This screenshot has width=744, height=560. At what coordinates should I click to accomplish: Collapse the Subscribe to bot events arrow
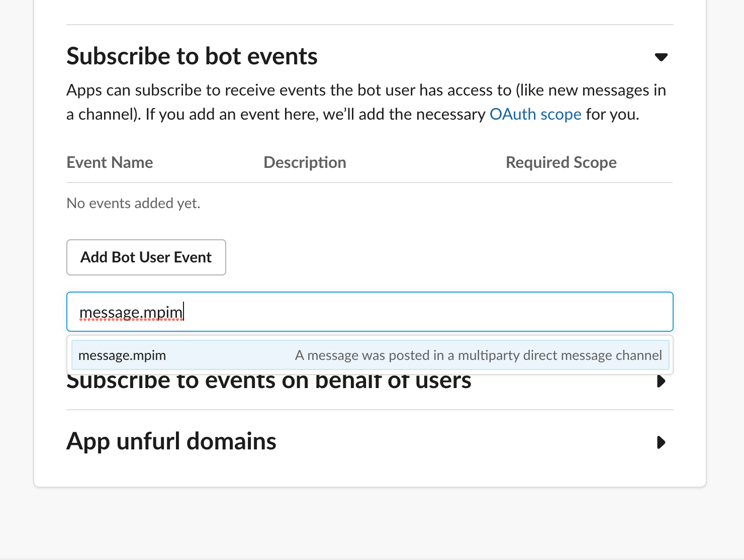[661, 57]
